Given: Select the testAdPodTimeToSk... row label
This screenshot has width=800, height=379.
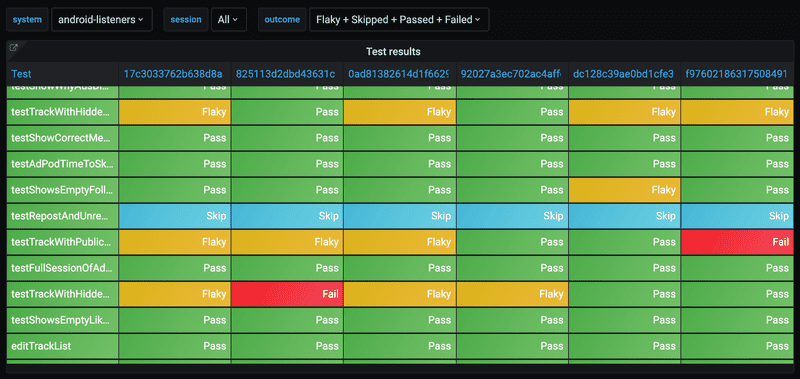Looking at the screenshot, I should point(62,164).
